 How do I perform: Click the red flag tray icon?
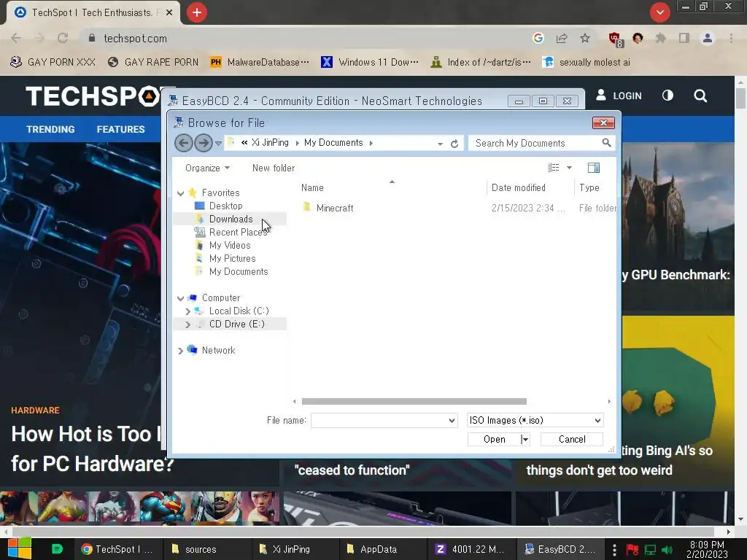(x=632, y=550)
